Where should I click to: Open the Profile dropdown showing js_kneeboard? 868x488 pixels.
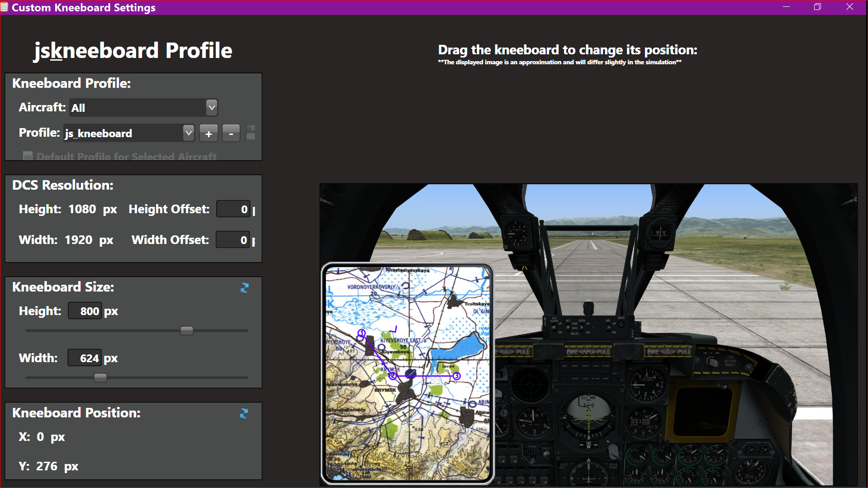129,133
